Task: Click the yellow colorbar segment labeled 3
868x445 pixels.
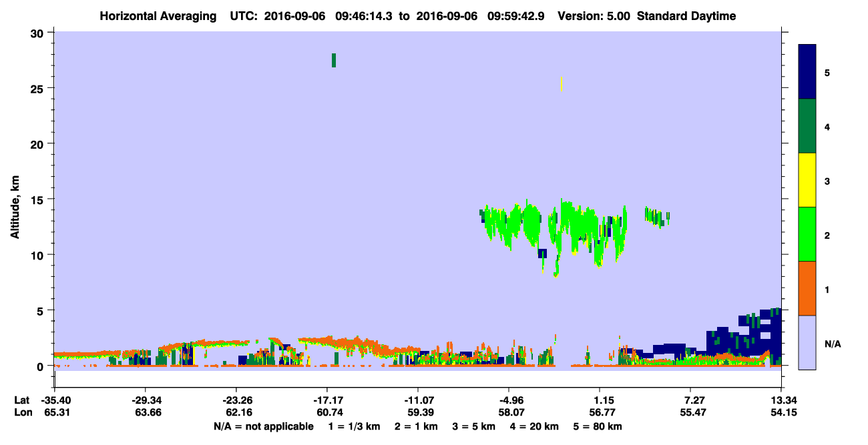Action: click(x=807, y=180)
